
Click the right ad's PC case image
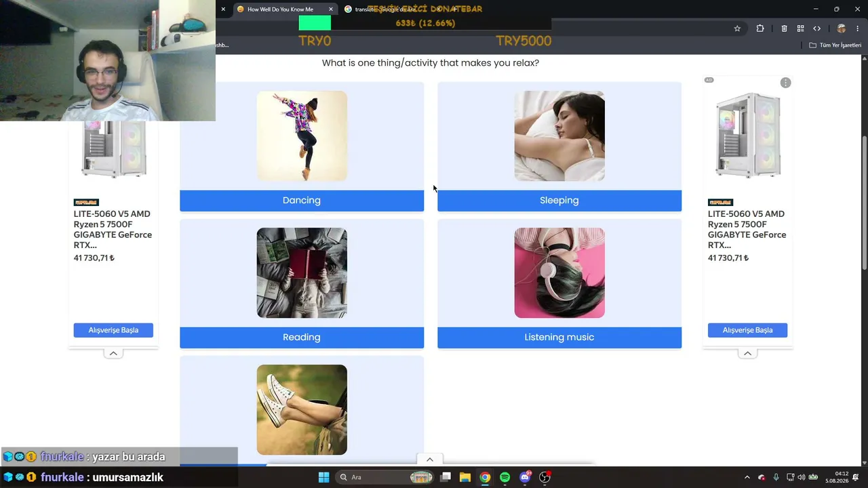point(747,136)
